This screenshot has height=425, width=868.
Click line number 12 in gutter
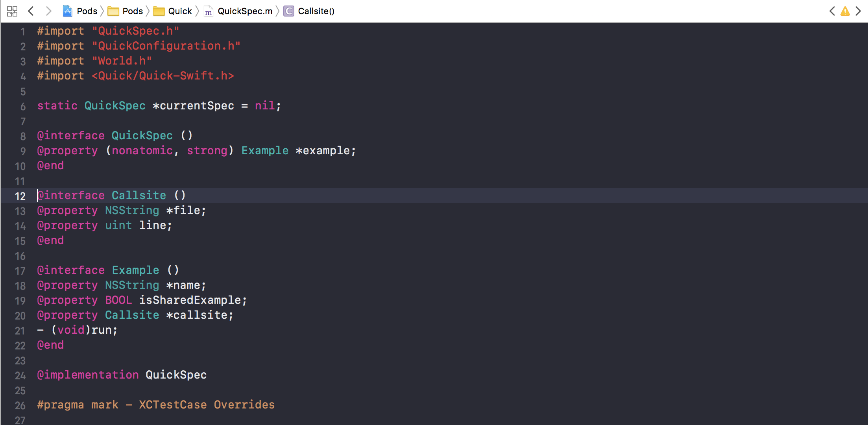[x=20, y=196]
